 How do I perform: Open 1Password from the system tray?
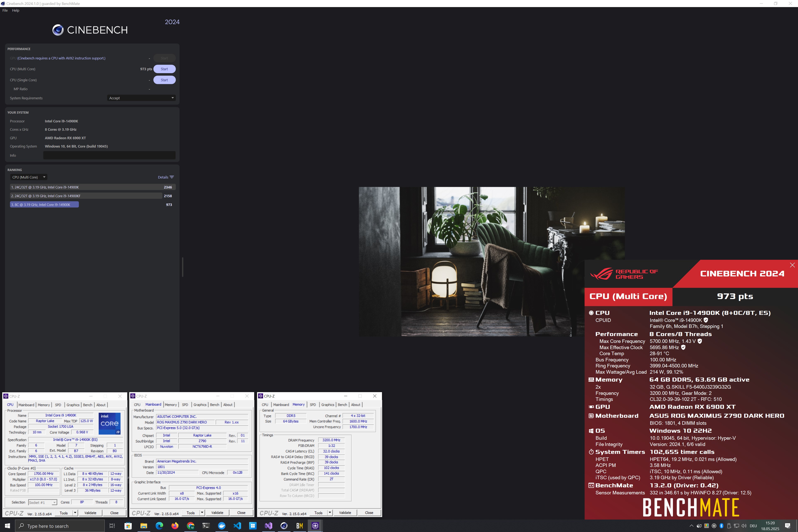click(x=714, y=526)
